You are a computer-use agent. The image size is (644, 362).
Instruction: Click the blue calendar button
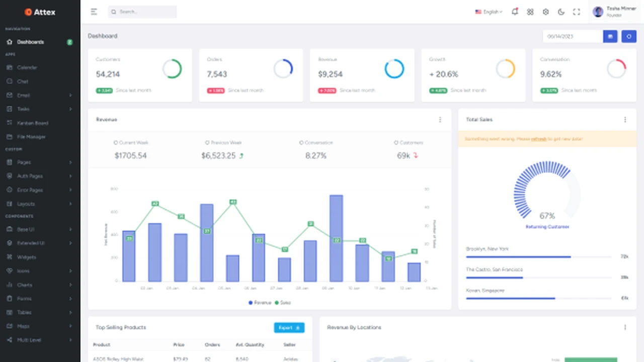click(610, 36)
